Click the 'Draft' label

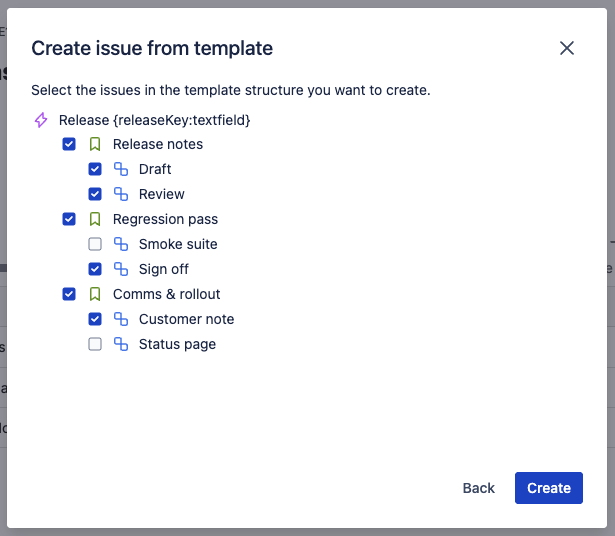click(155, 169)
